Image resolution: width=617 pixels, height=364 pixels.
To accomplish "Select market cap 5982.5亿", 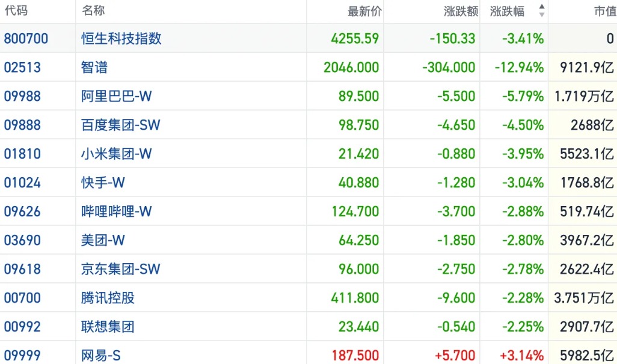I will pyautogui.click(x=587, y=356).
